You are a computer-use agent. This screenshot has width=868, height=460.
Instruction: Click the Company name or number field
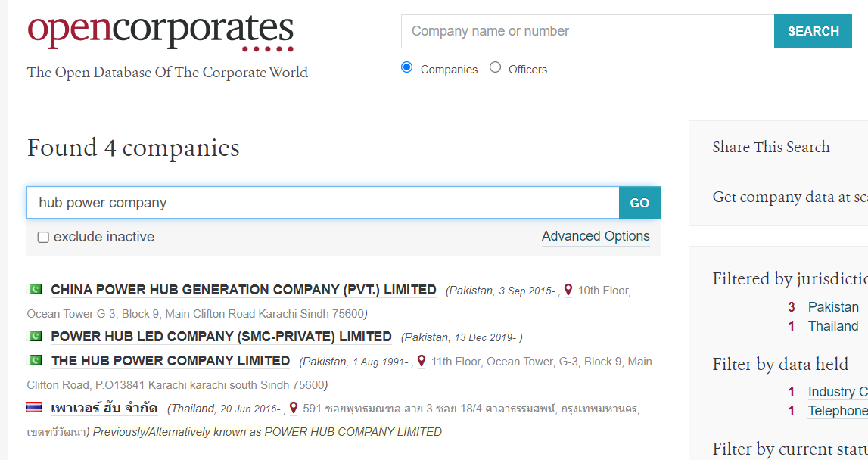coord(587,31)
